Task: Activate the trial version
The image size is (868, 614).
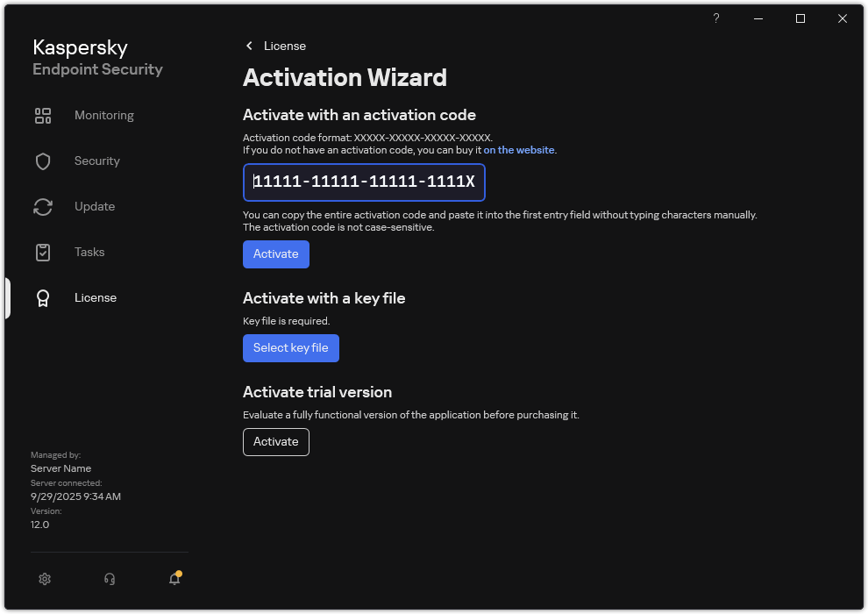Action: click(275, 441)
